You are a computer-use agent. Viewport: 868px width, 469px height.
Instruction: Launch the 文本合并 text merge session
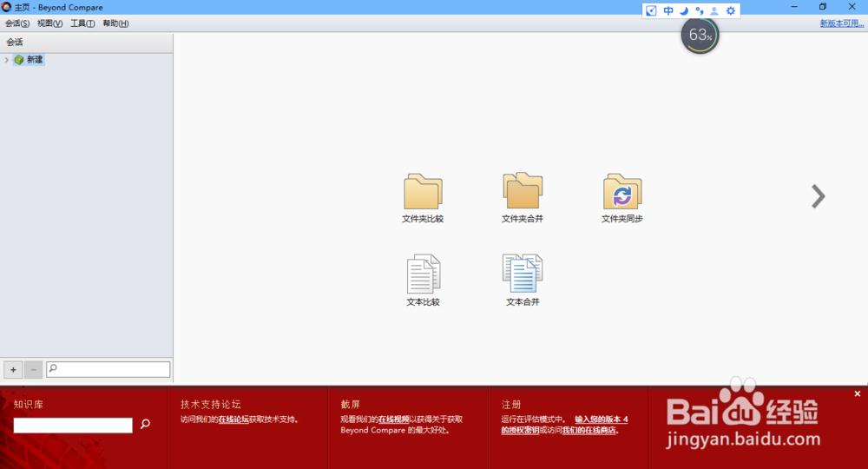[523, 281]
